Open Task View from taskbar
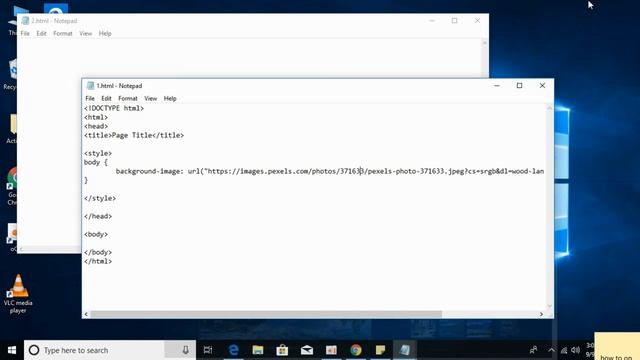640x360 pixels. coord(208,350)
